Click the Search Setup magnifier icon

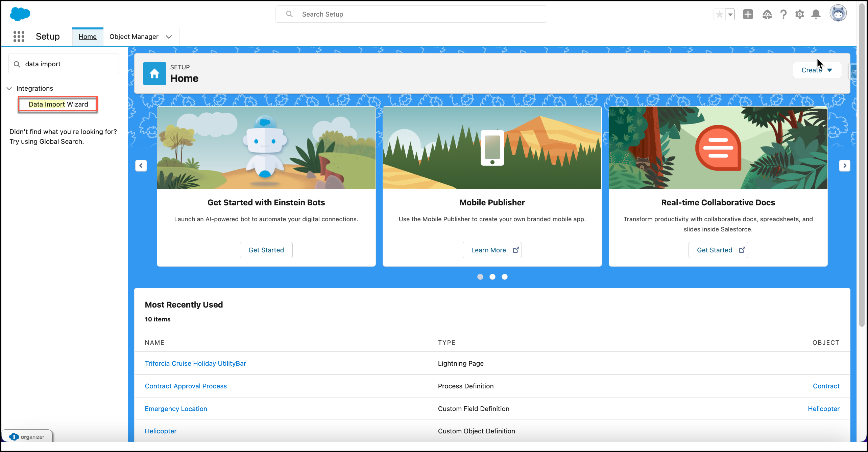(289, 14)
